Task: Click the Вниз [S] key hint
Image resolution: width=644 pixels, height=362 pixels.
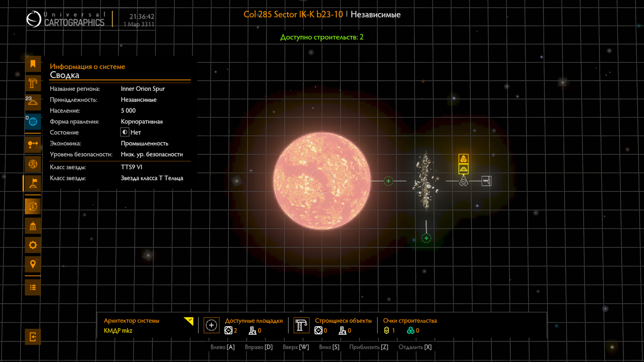Action: [329, 347]
